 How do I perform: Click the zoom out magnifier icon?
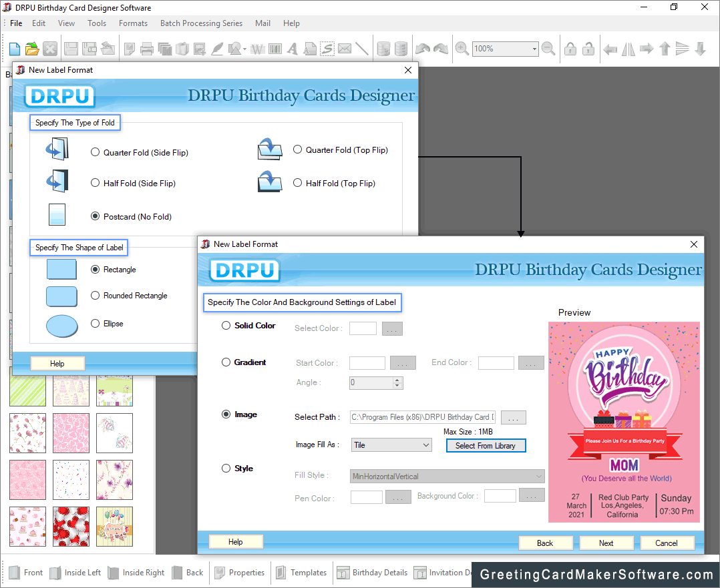click(548, 49)
